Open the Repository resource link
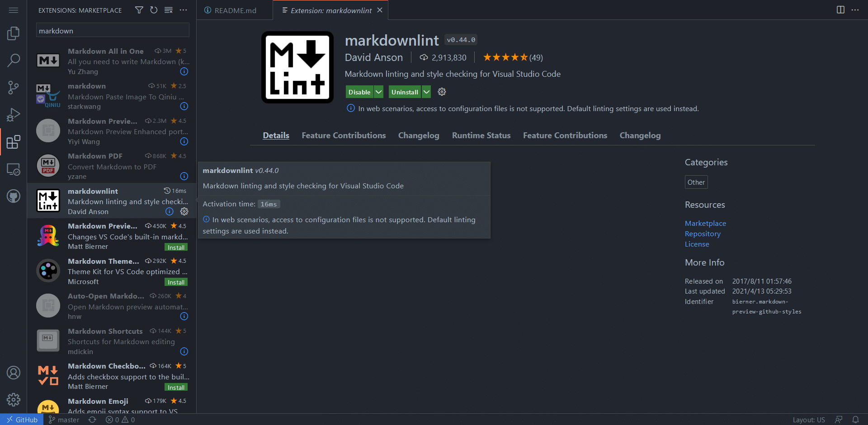 703,234
